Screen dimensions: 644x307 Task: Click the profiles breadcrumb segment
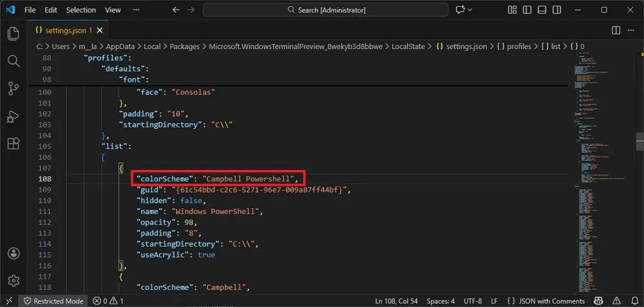(x=514, y=47)
